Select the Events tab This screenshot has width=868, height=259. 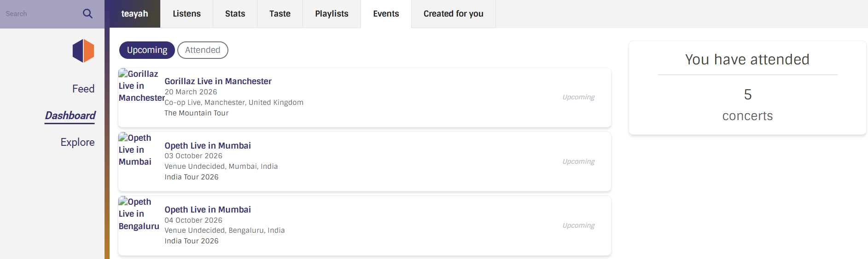pos(386,14)
